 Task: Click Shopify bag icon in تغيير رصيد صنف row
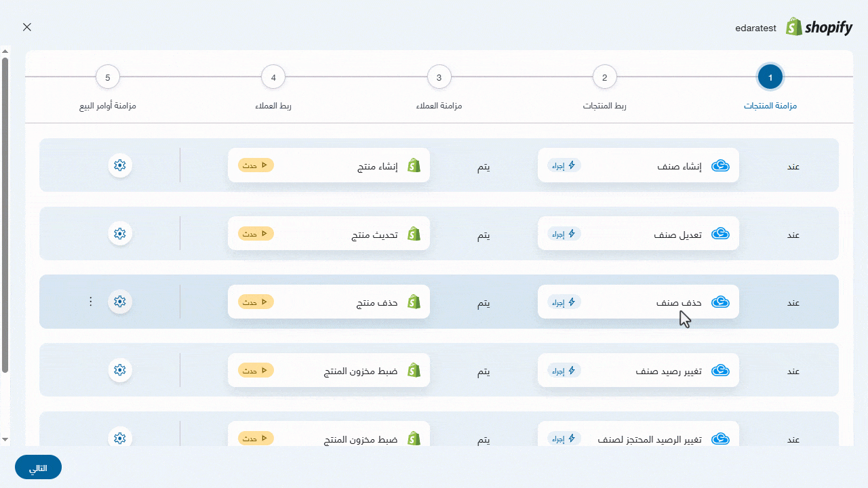[414, 371]
